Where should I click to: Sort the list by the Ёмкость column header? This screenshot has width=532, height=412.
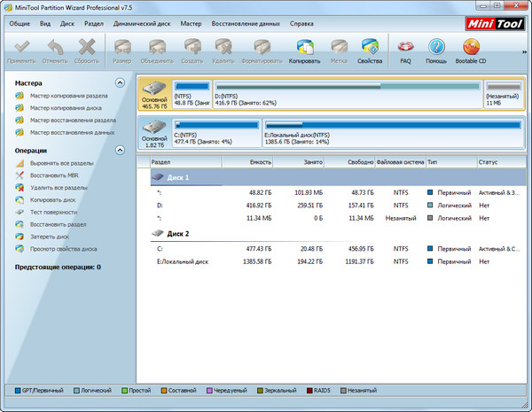pyautogui.click(x=247, y=162)
